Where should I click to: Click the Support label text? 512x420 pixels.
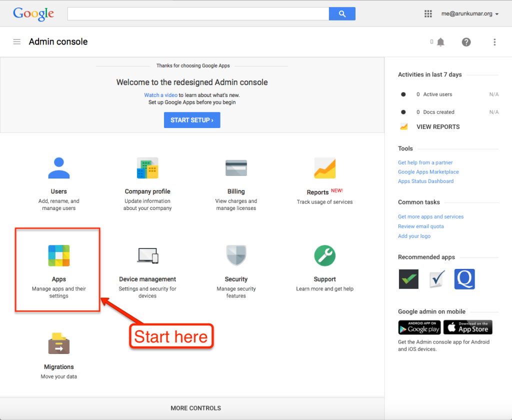click(325, 279)
